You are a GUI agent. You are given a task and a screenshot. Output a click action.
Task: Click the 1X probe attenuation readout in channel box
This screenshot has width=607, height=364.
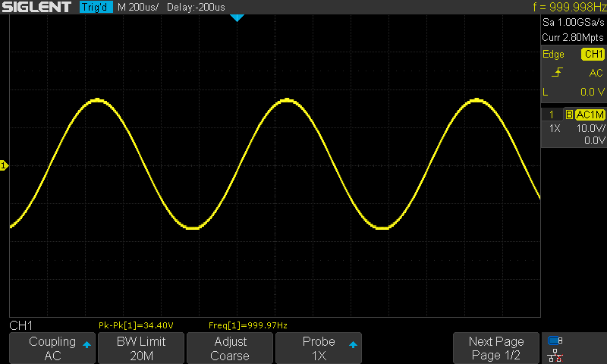tap(555, 128)
